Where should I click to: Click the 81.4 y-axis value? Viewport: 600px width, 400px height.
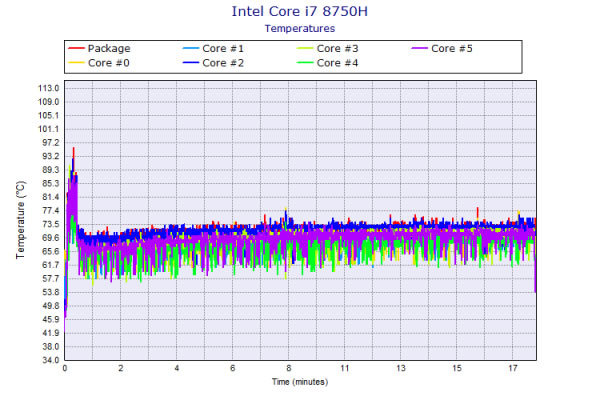click(51, 197)
